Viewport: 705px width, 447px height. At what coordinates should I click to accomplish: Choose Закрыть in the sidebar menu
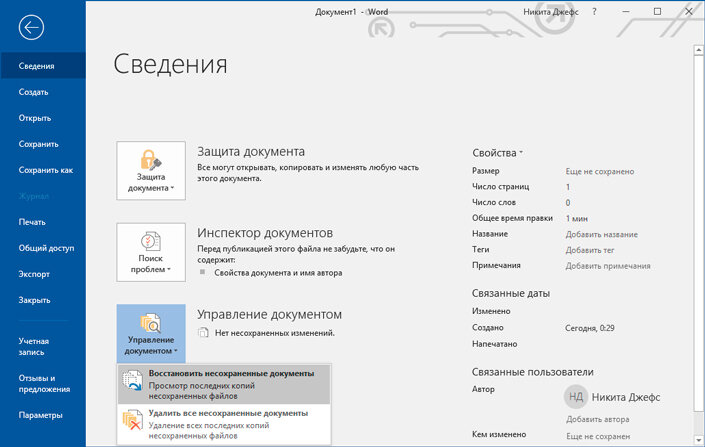[x=43, y=300]
